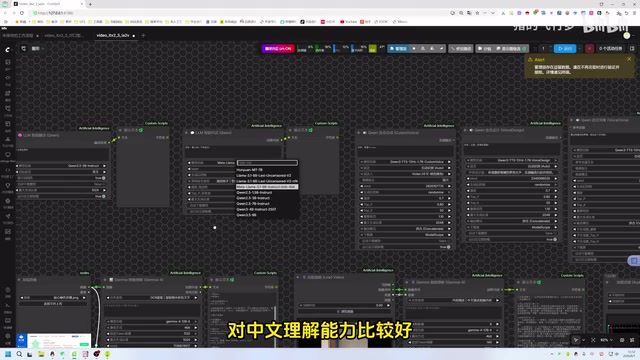Open the blue Manager button in toolbar
This screenshot has height=360, width=640.
pos(398,49)
